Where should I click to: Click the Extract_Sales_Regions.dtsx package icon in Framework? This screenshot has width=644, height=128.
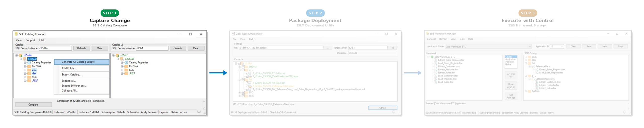[436, 60]
